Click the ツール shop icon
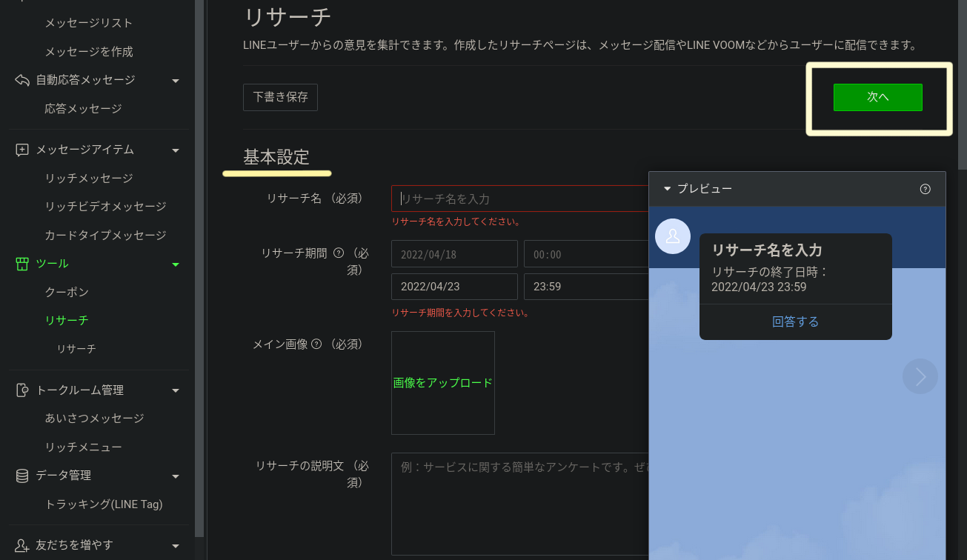This screenshot has height=560, width=967. pos(22,264)
